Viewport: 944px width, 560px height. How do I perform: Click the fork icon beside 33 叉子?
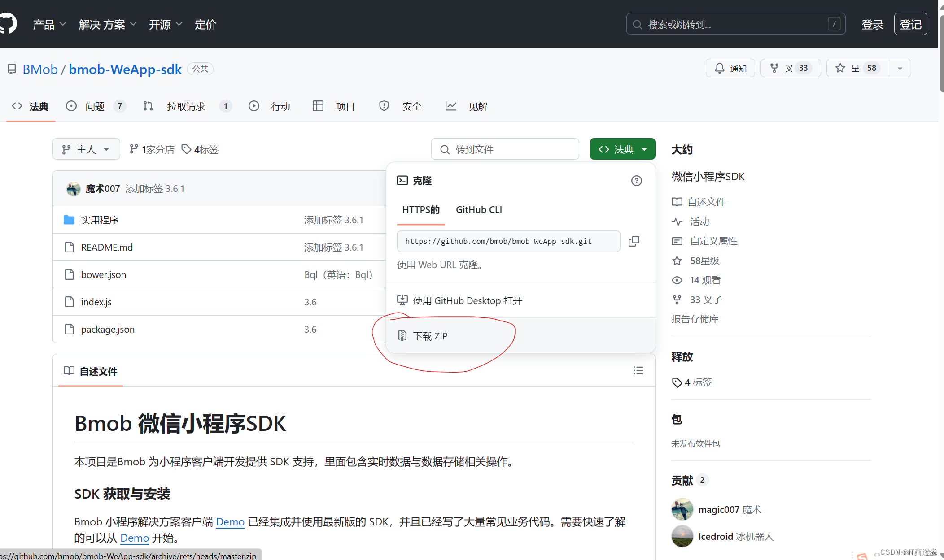pos(677,300)
